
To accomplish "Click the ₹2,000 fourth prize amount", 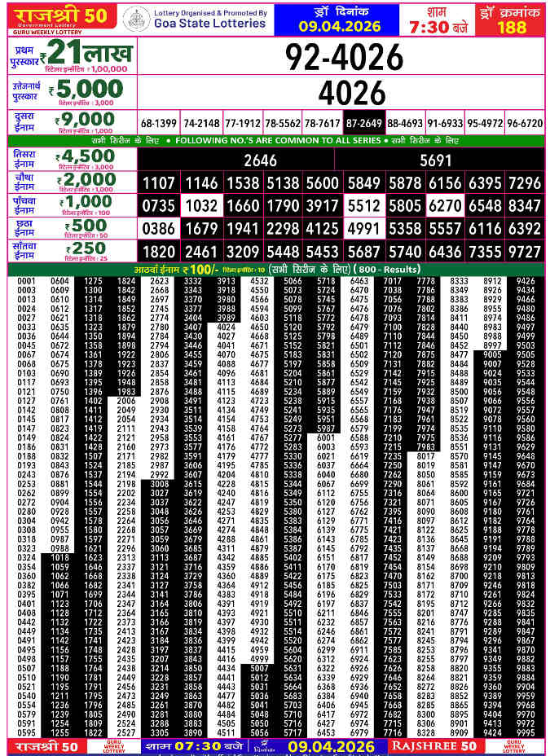I will pyautogui.click(x=86, y=179).
